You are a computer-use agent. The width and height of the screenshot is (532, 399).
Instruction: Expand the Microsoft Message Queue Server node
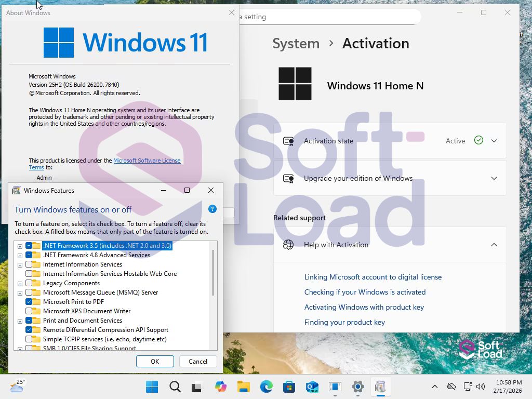(x=20, y=293)
